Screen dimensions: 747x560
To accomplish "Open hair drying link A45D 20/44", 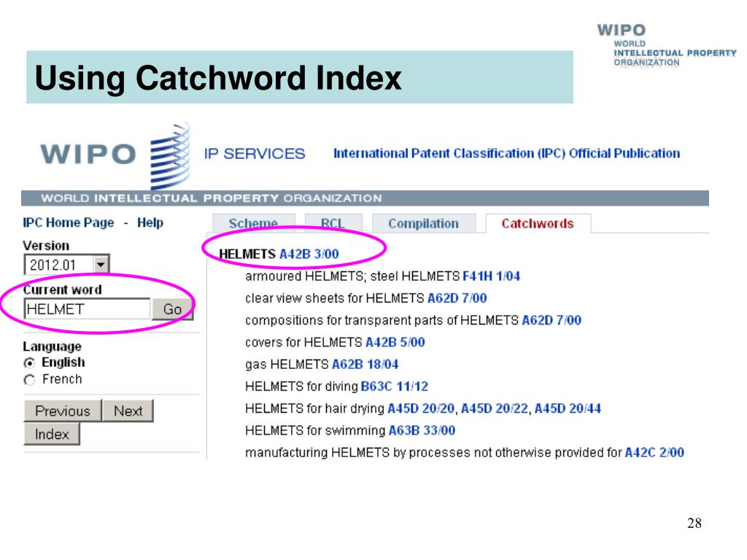I will pos(568,408).
